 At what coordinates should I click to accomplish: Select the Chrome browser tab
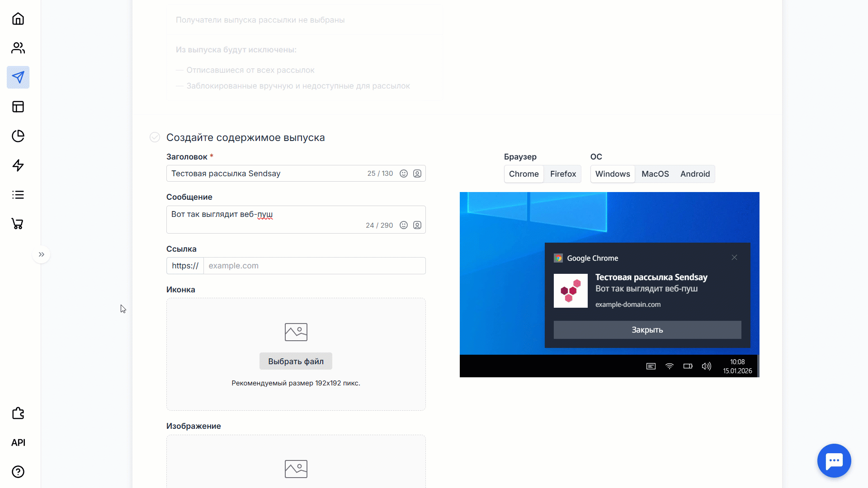[x=524, y=174]
